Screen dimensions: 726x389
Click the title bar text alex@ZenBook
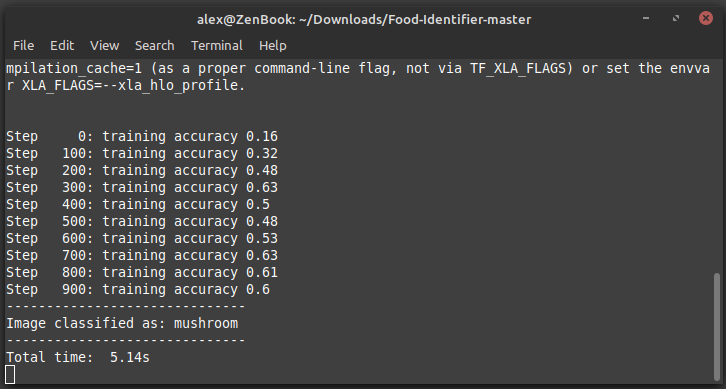[364, 19]
